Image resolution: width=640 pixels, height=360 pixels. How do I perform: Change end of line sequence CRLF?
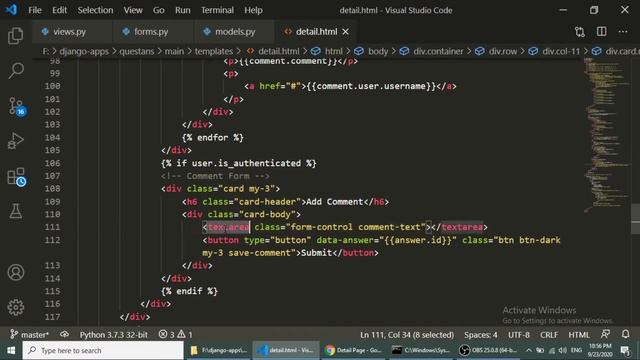click(549, 335)
